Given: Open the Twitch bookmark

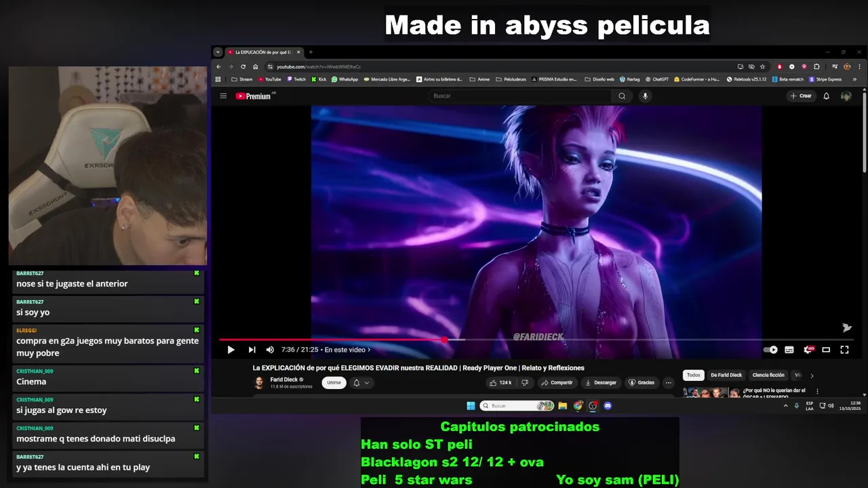Looking at the screenshot, I should click(x=296, y=79).
